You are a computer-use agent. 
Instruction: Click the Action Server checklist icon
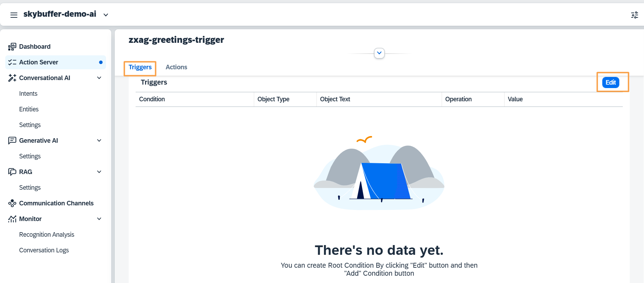tap(12, 62)
